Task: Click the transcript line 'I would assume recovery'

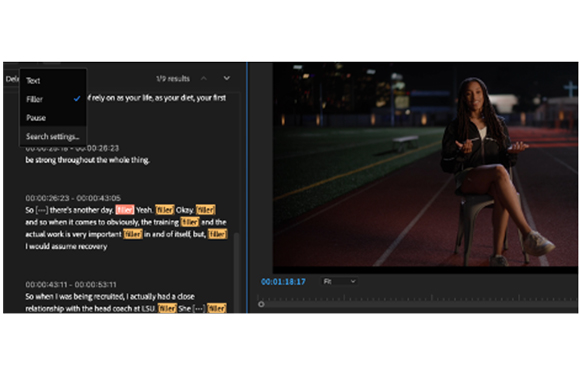Action: (66, 246)
